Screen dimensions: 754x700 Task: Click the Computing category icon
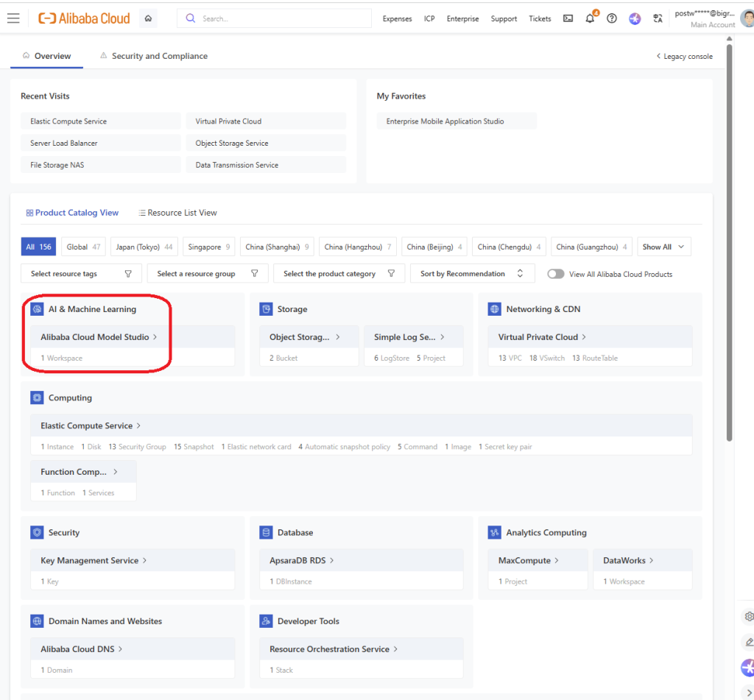(x=37, y=397)
